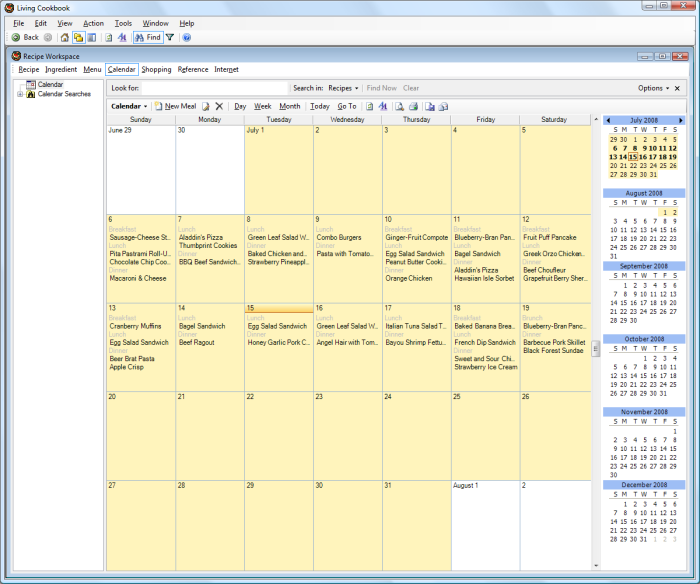The width and height of the screenshot is (700, 584).
Task: Open the print preview magnifier icon
Action: pyautogui.click(x=400, y=106)
